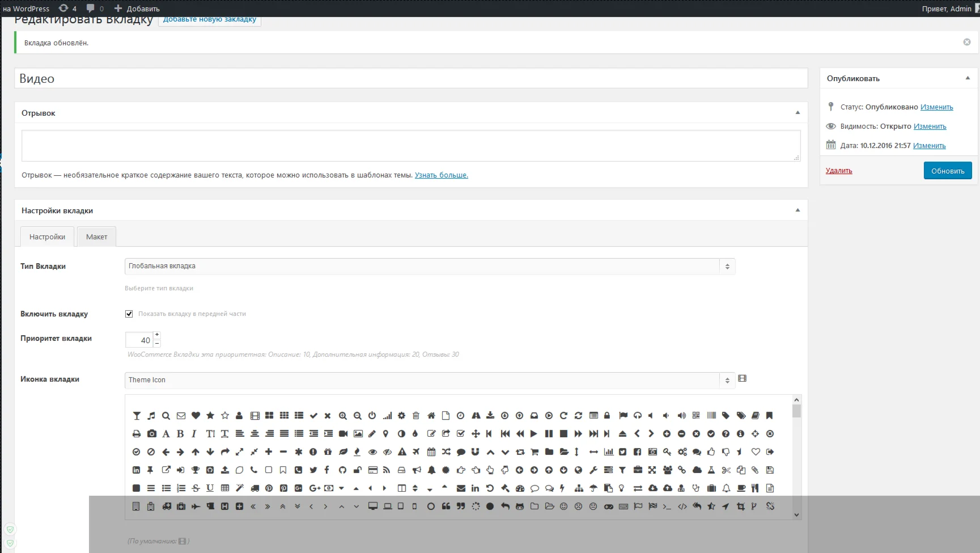Screen dimensions: 980x553
Task: Pick the thumbs-up icon
Action: pos(711,452)
